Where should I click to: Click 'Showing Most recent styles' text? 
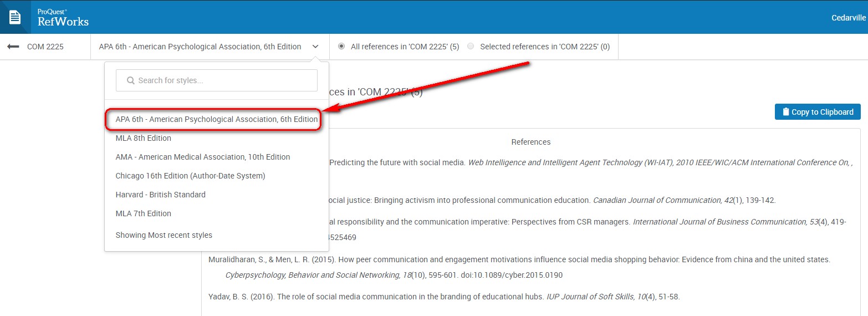click(164, 235)
